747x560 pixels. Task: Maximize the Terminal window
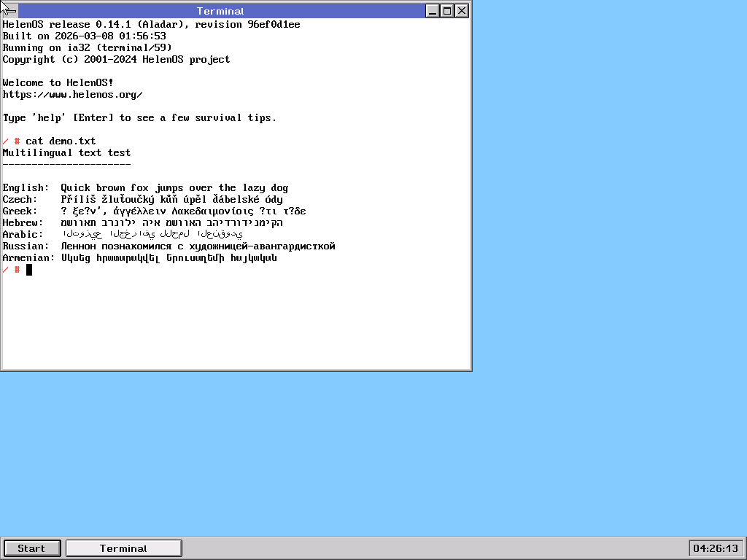click(447, 11)
